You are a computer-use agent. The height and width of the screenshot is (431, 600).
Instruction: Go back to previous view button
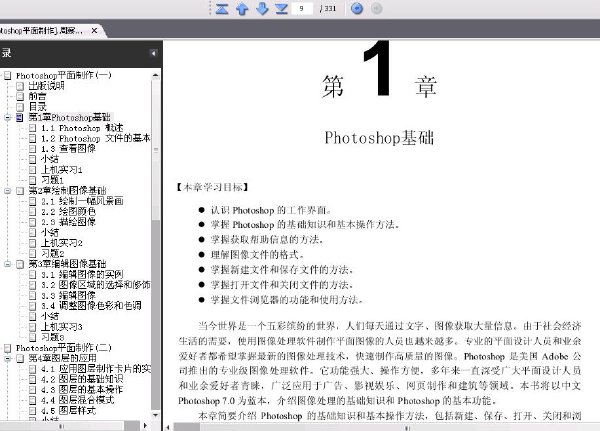[357, 8]
